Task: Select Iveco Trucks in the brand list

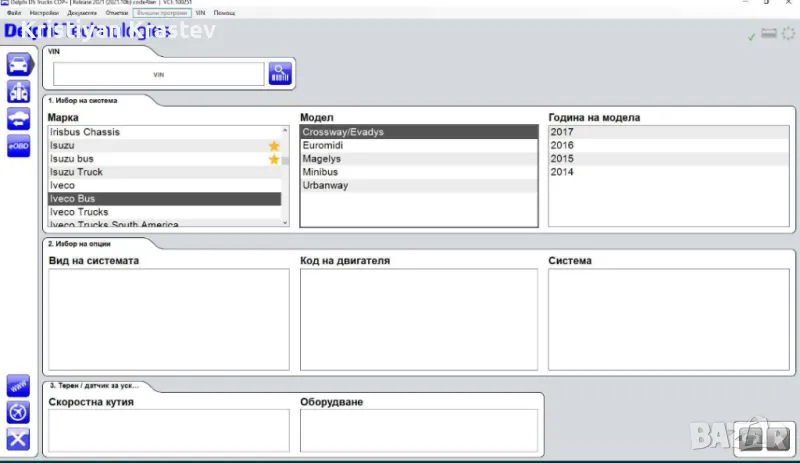Action: click(x=80, y=212)
